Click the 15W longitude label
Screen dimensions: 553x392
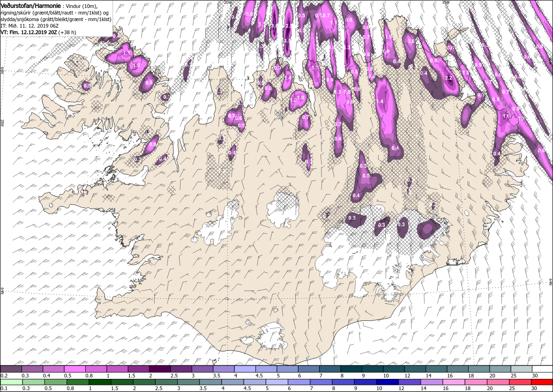446,2
